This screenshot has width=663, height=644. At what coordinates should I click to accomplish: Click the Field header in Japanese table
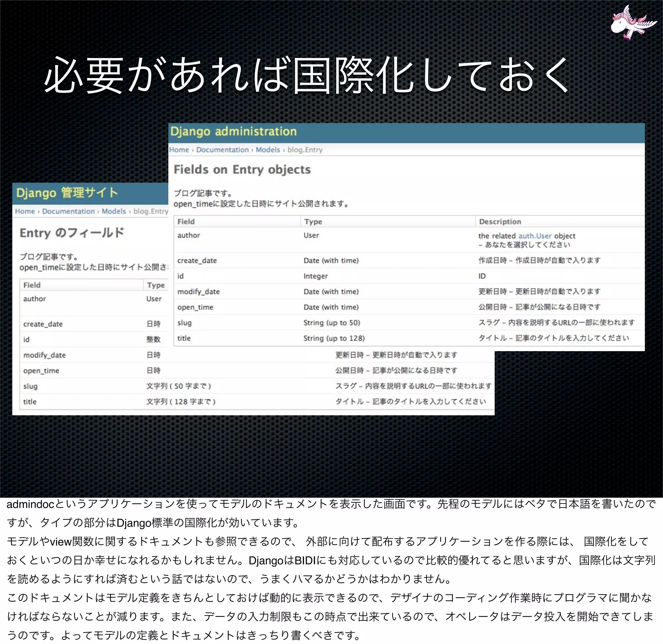(x=32, y=285)
